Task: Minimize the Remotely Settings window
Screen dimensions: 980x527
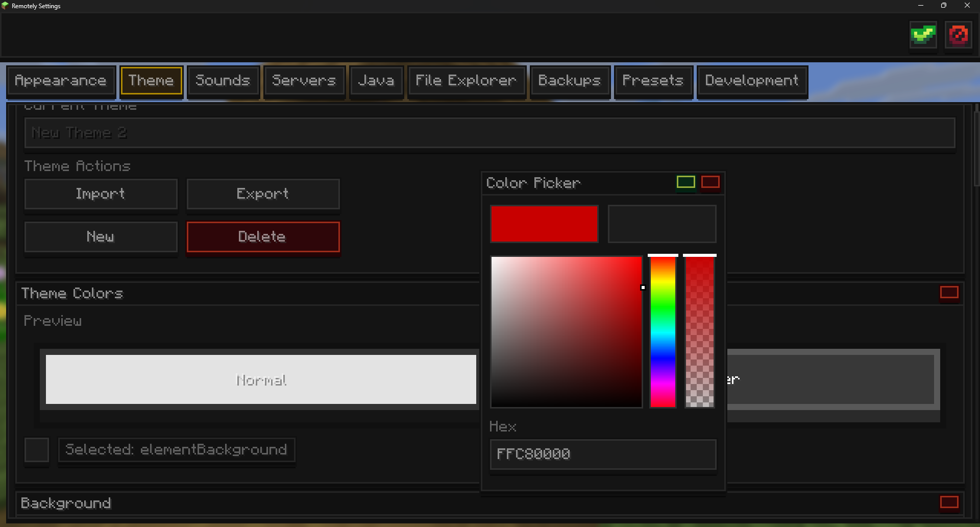Action: (x=921, y=6)
